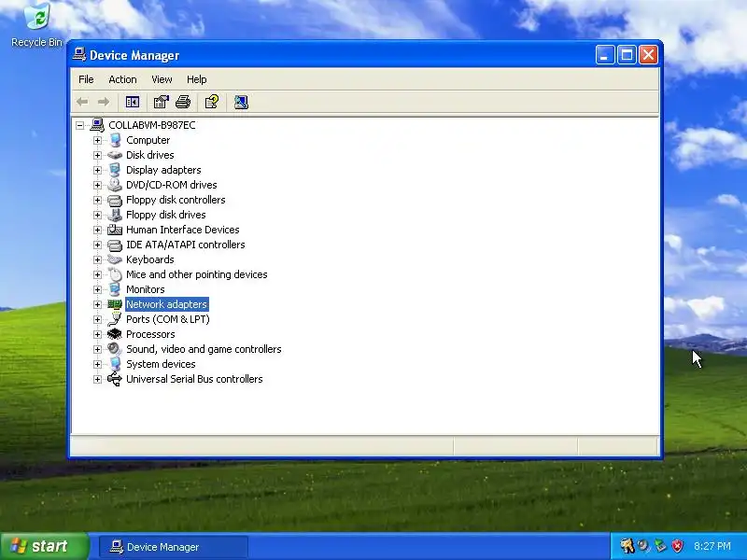Expand the System devices node
747x560 pixels.
coord(97,364)
